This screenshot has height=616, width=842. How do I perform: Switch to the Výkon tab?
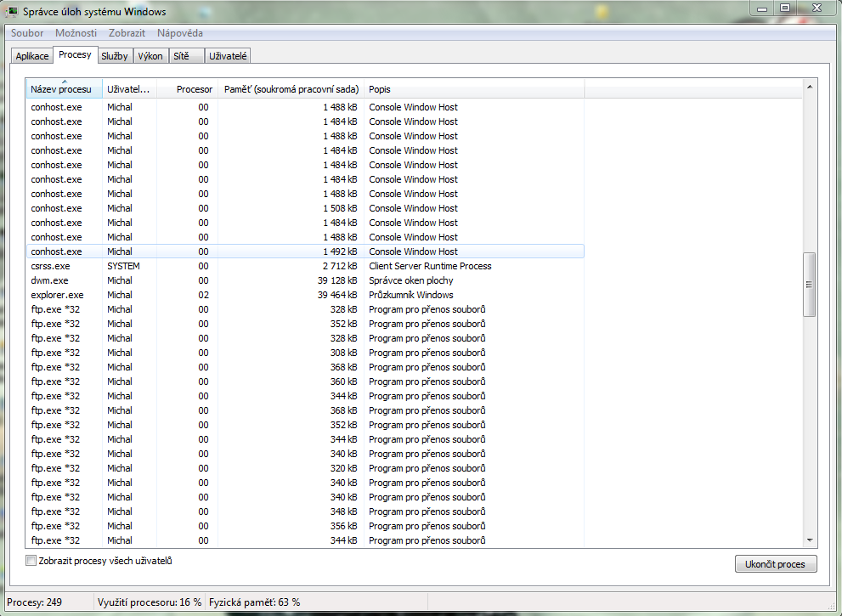pos(150,56)
